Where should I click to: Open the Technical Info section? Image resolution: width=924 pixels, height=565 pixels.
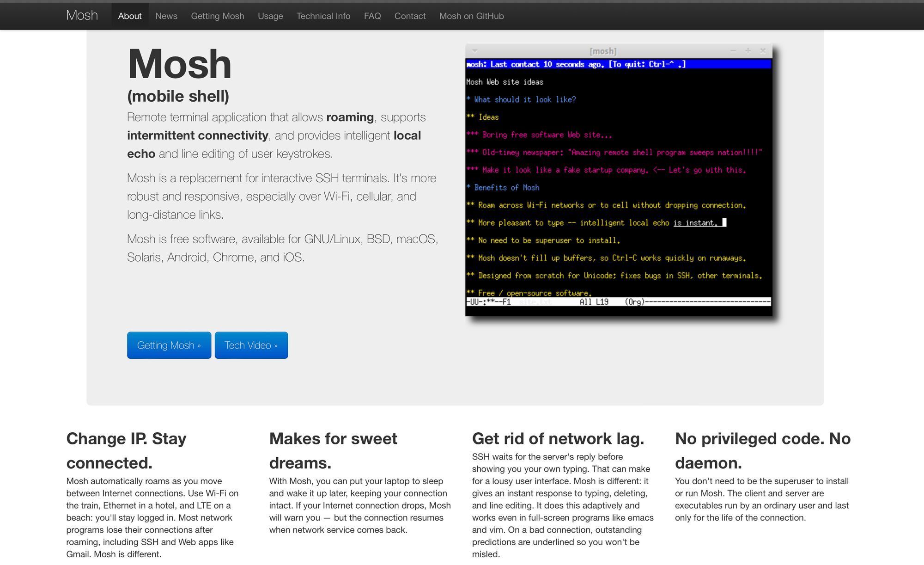pyautogui.click(x=323, y=16)
